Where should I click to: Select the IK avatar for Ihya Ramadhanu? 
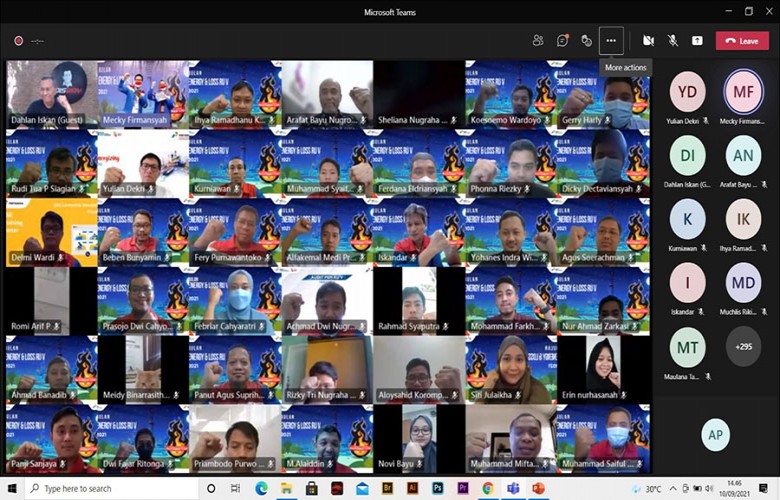click(x=743, y=219)
